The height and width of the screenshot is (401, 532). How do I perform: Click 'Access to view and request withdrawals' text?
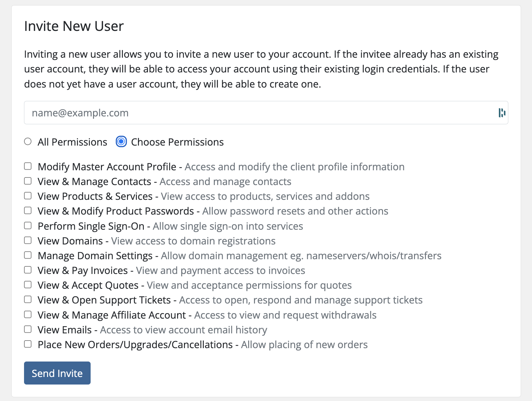pos(286,315)
